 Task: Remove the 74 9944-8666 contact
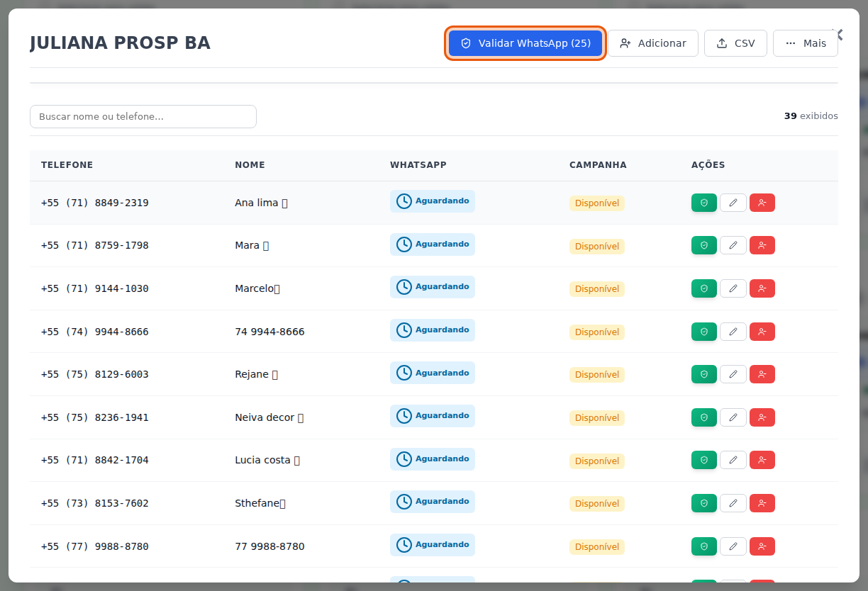[762, 332]
